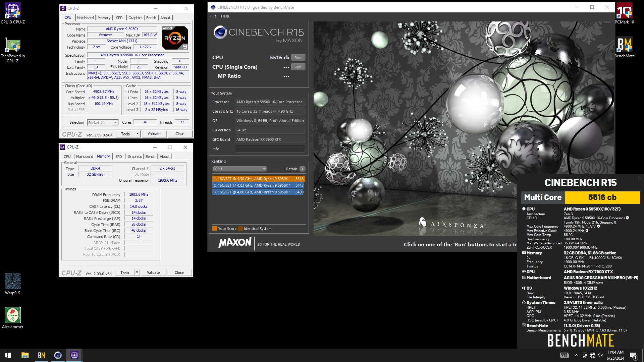Open the taskbar clock showing 11:04 AM
Viewport: 644px width, 362px height.
615,355
